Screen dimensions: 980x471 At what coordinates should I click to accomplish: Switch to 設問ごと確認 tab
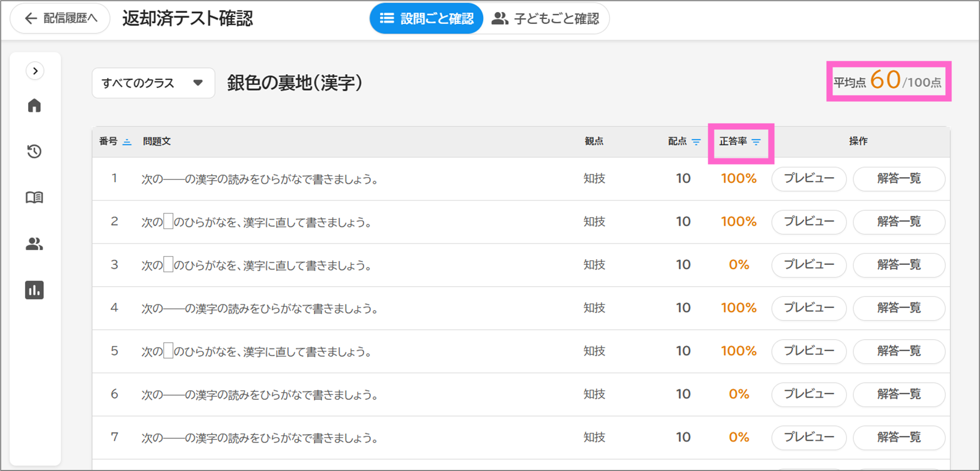[x=427, y=19]
